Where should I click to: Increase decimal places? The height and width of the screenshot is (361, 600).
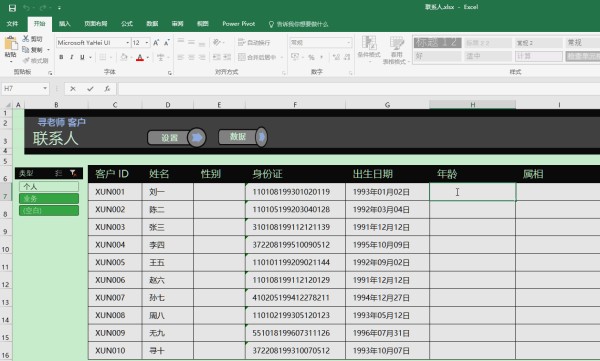tap(336, 57)
